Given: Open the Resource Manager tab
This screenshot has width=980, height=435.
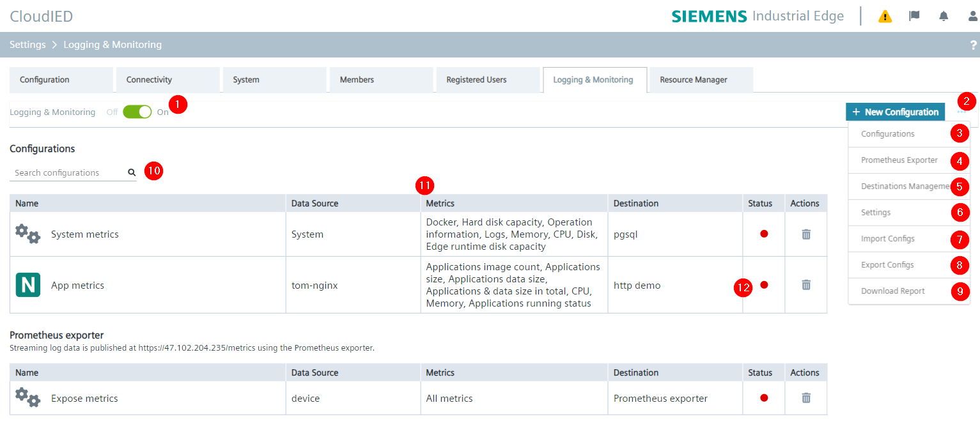Looking at the screenshot, I should [694, 80].
